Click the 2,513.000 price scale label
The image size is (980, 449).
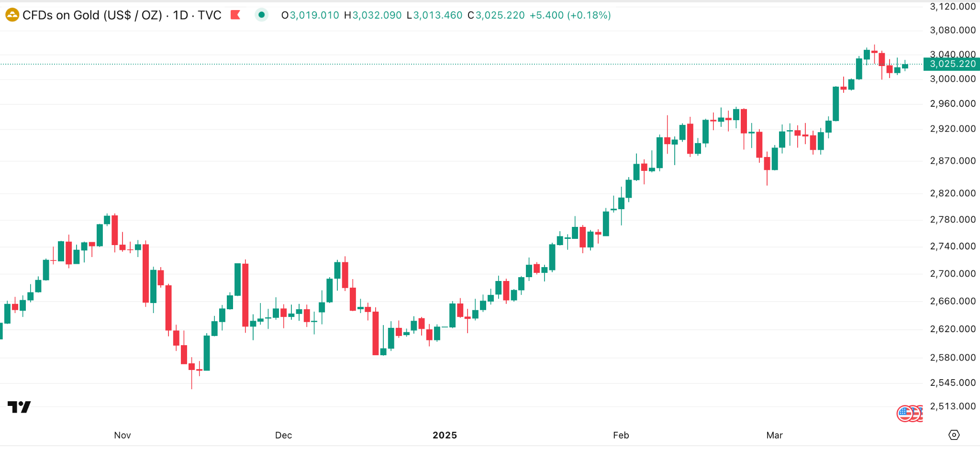point(952,406)
